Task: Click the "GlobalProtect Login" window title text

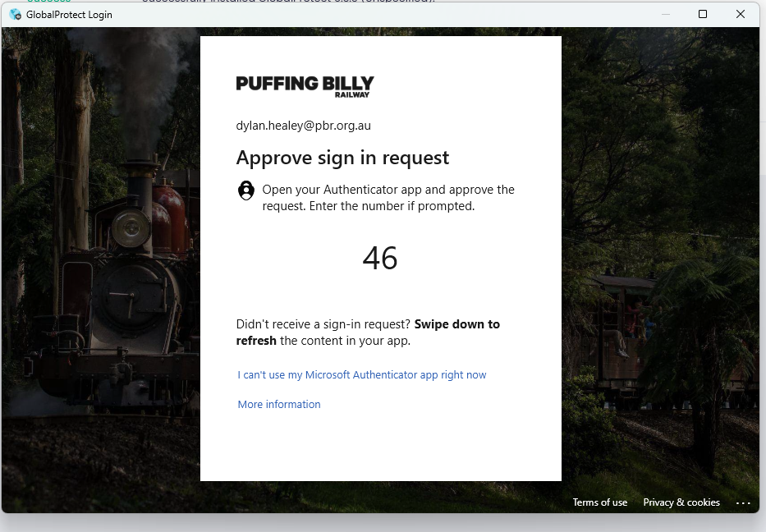Action: [69, 15]
